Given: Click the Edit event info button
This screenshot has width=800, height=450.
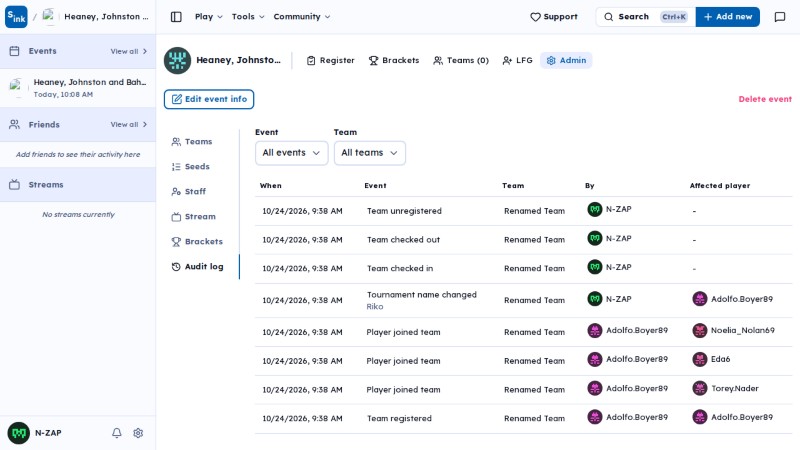Looking at the screenshot, I should point(209,99).
